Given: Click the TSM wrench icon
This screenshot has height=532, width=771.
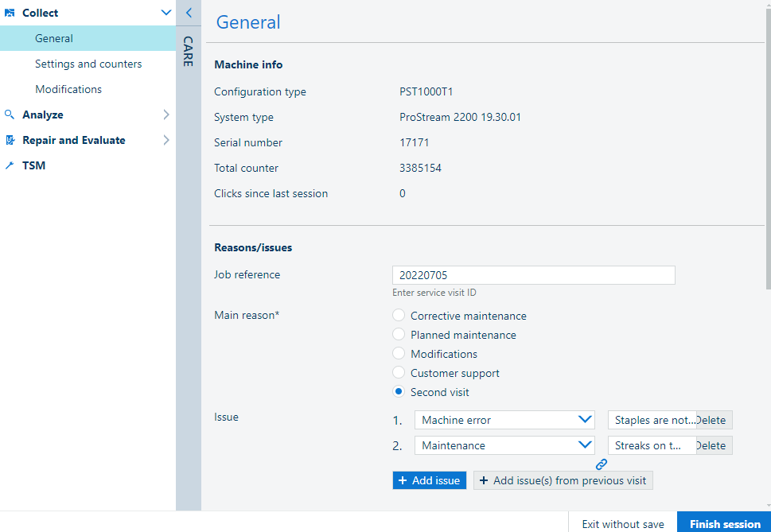Looking at the screenshot, I should coord(10,165).
